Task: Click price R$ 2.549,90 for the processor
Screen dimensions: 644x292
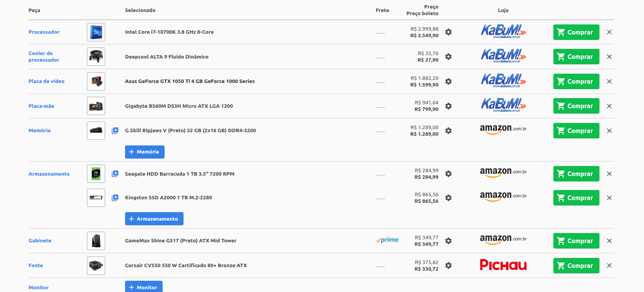Action: [424, 36]
